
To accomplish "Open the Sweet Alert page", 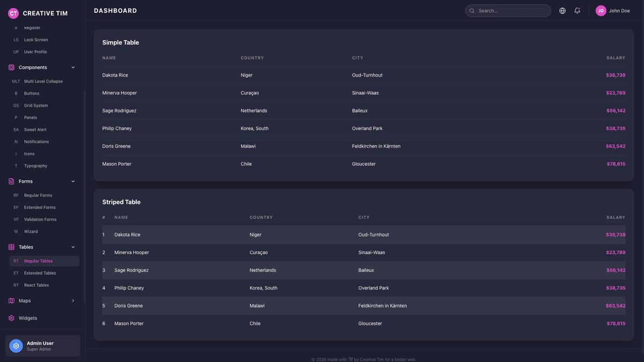I will [x=36, y=129].
